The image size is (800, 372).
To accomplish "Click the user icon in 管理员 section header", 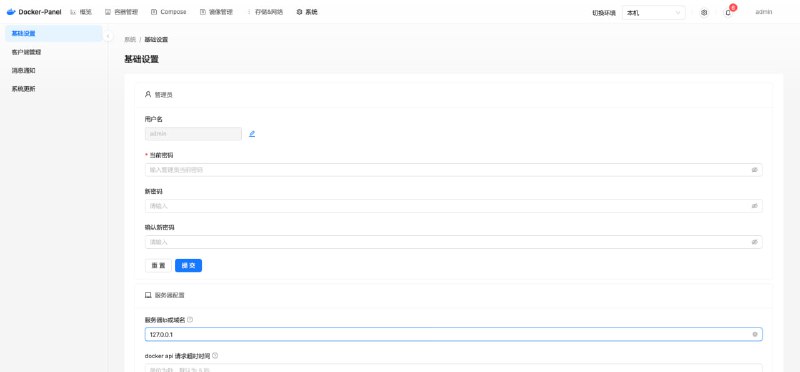I will 148,94.
